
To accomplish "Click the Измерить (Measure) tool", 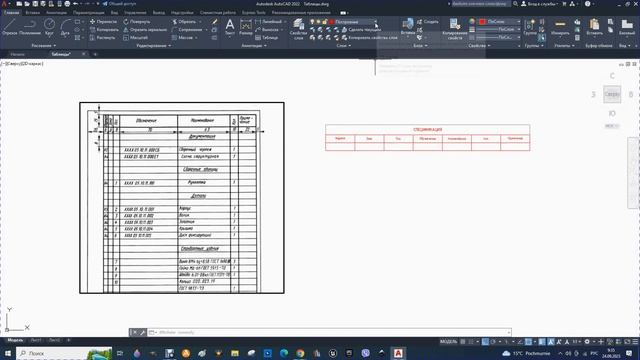I will pos(560,27).
